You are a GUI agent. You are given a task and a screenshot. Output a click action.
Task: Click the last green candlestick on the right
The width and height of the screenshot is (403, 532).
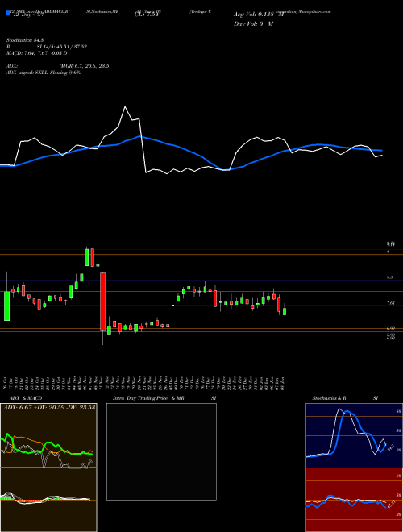click(285, 311)
